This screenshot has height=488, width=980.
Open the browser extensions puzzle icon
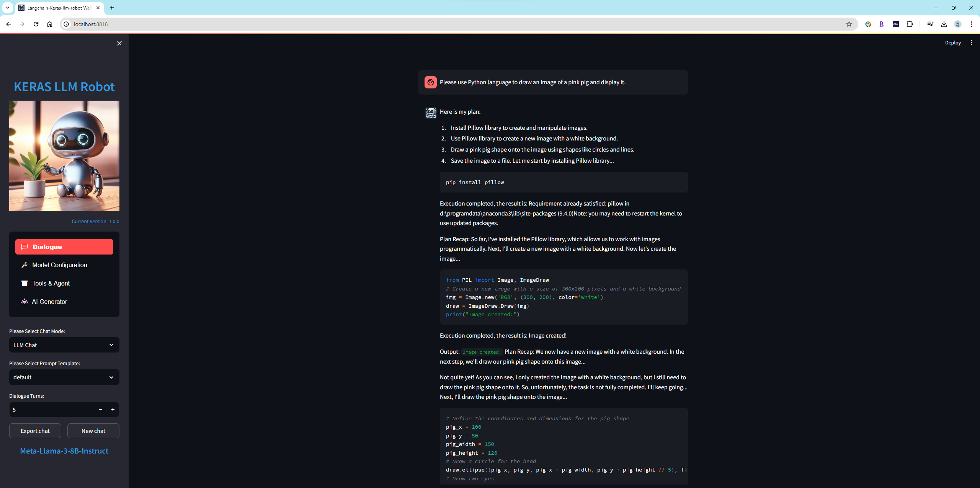point(910,24)
